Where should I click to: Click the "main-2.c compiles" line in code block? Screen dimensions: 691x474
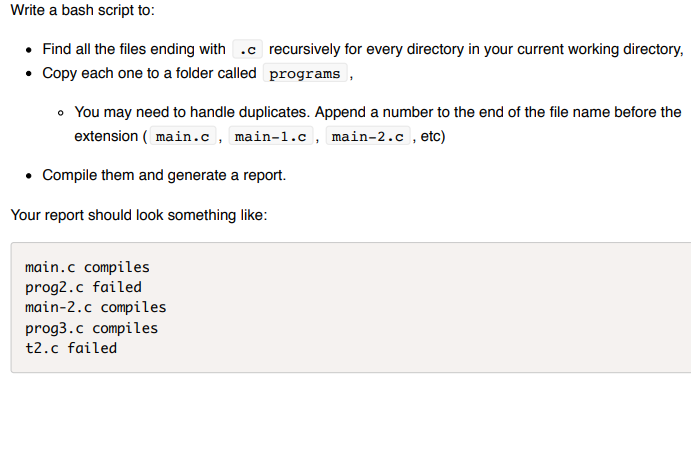[96, 307]
